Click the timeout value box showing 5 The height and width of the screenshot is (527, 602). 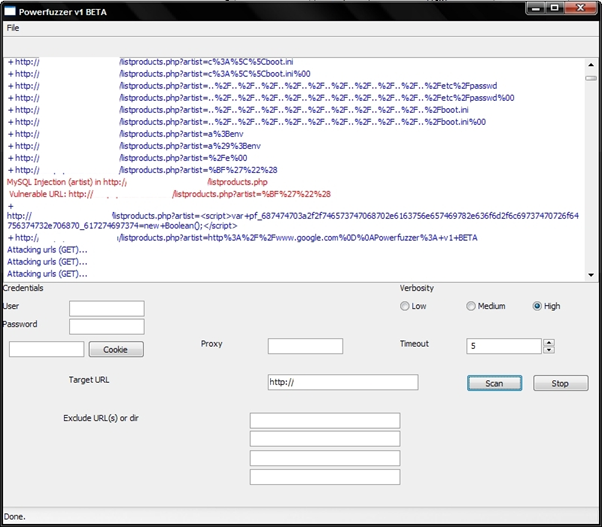coord(504,346)
